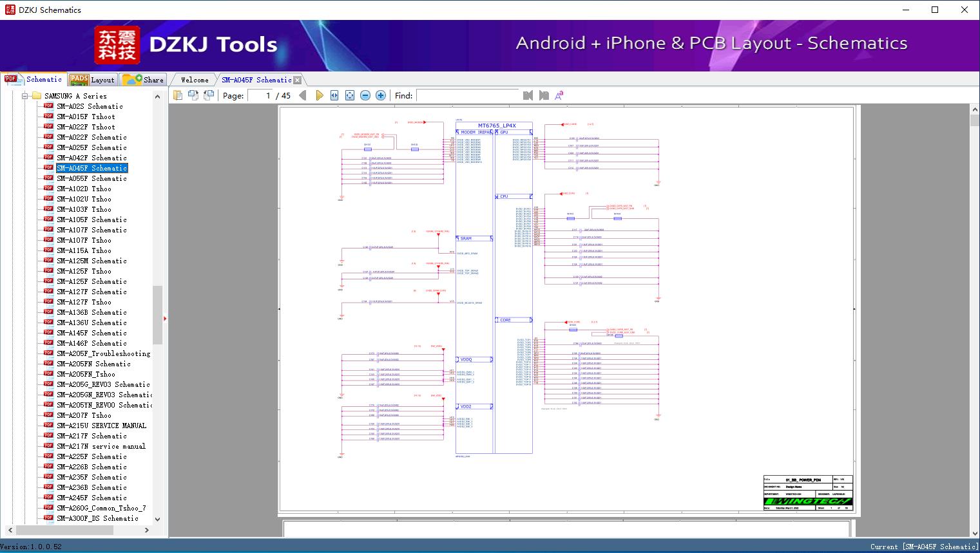
Task: Collapse the left panel with the red arrow
Action: point(165,318)
